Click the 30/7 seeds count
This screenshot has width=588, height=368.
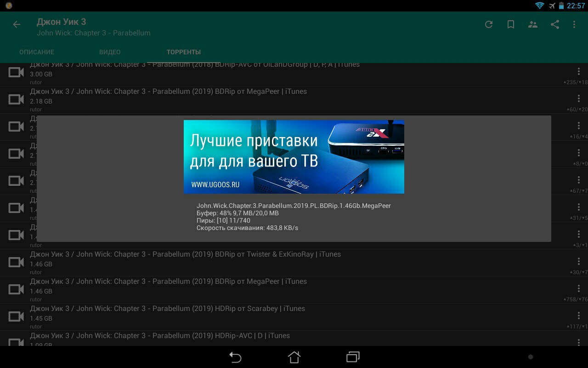579,272
